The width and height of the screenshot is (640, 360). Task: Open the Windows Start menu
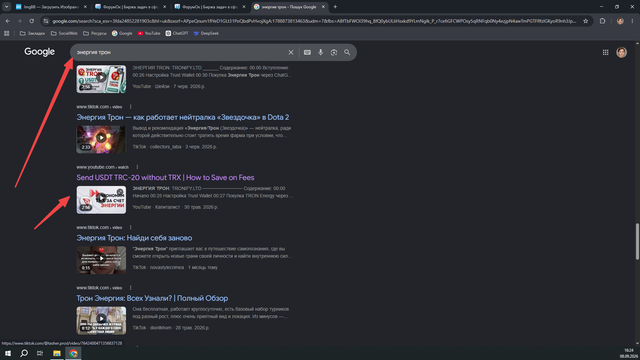8,353
